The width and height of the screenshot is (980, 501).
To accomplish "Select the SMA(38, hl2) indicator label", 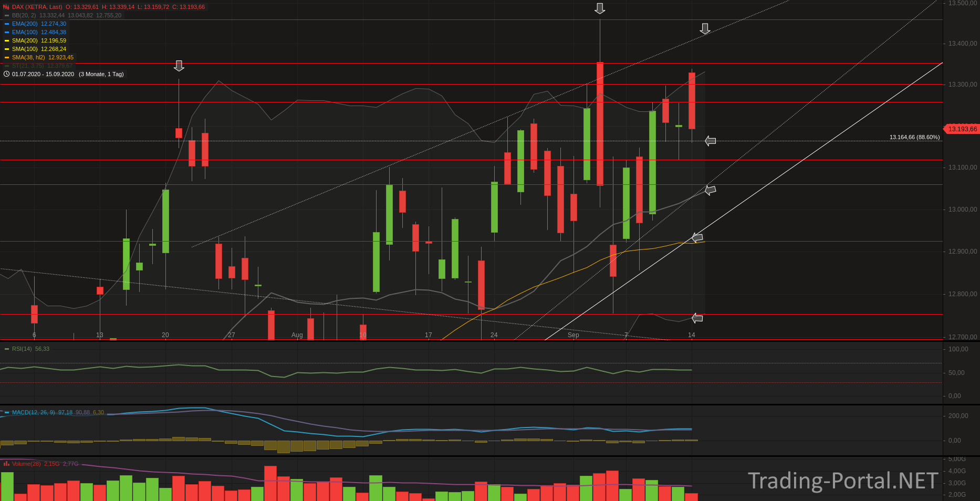I will (x=28, y=58).
